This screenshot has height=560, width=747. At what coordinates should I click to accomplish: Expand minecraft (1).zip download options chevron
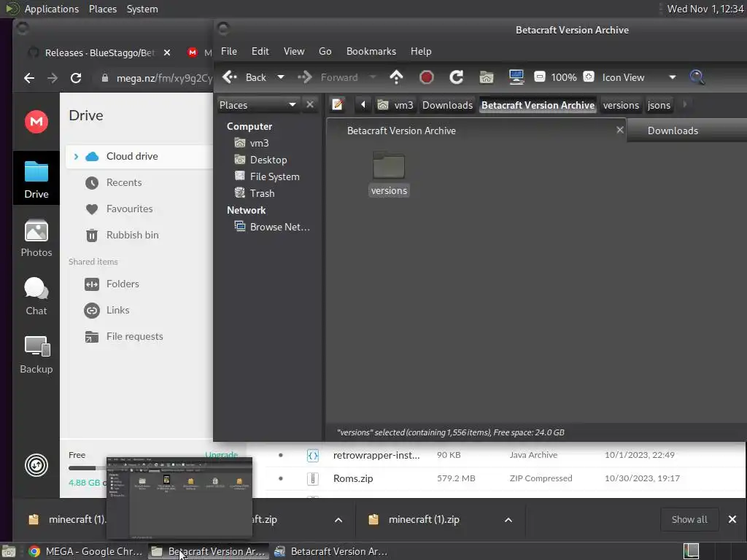(508, 519)
